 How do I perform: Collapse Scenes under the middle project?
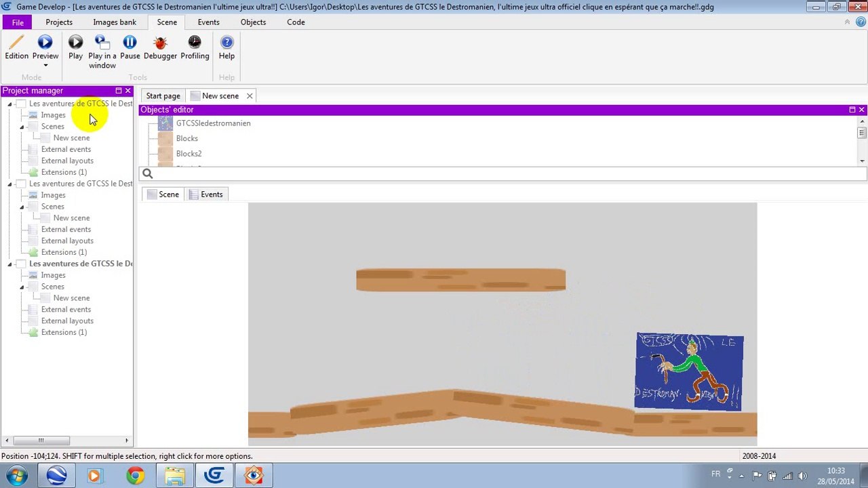[x=22, y=207]
